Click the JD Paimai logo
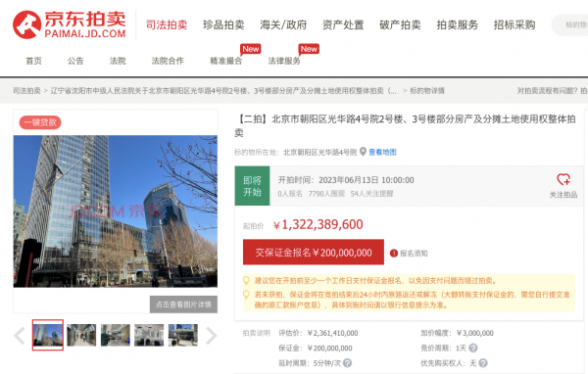This screenshot has width=588, height=374. (x=70, y=24)
